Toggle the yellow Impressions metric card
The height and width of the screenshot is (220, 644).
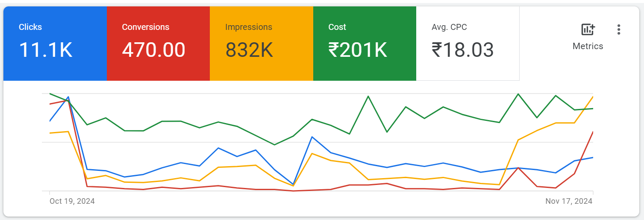(x=262, y=44)
